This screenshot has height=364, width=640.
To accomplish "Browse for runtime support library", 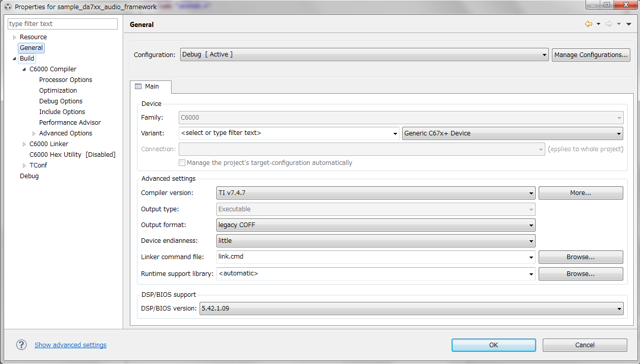I will 580,274.
